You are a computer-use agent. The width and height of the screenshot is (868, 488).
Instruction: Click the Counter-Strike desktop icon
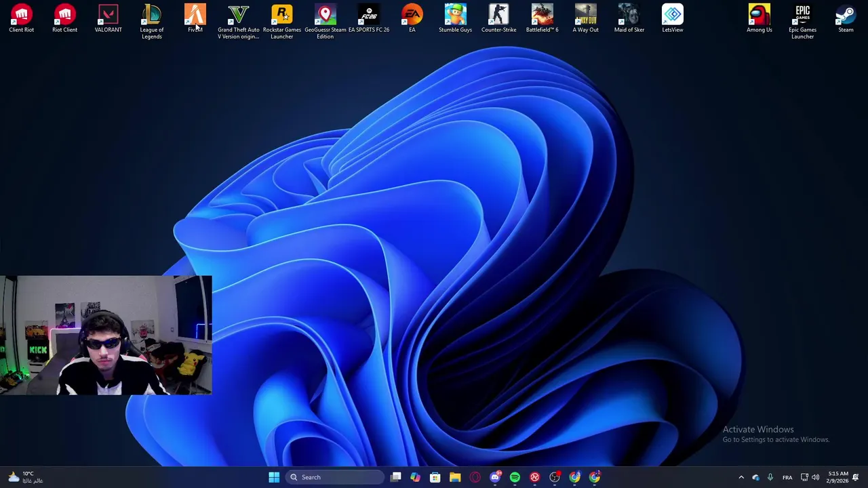tap(499, 18)
